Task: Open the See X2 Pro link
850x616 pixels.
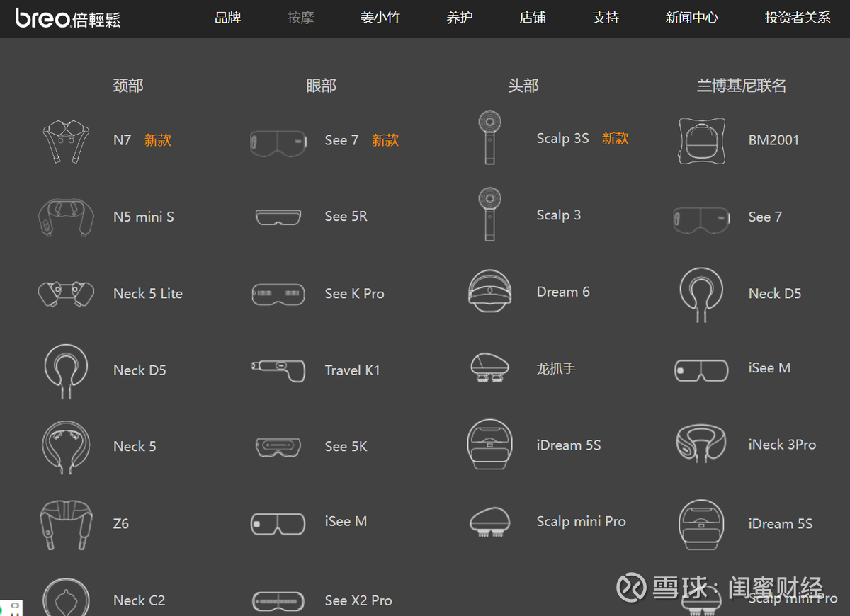Action: point(358,600)
